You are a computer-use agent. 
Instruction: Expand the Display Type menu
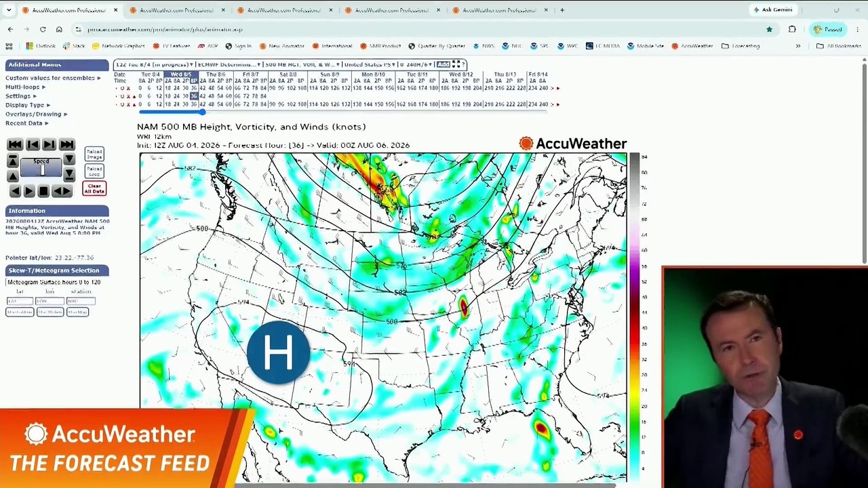point(27,105)
